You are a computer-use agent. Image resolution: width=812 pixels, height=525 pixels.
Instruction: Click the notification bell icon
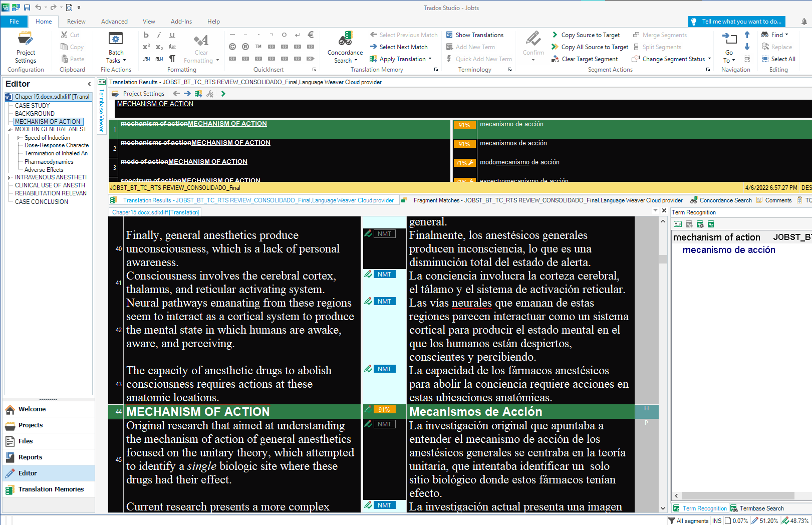(x=804, y=22)
